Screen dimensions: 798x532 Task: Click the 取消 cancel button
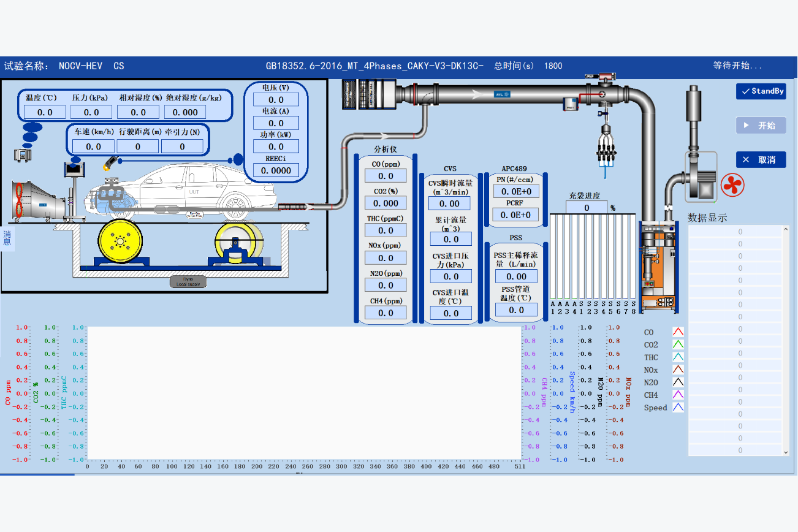pyautogui.click(x=761, y=159)
